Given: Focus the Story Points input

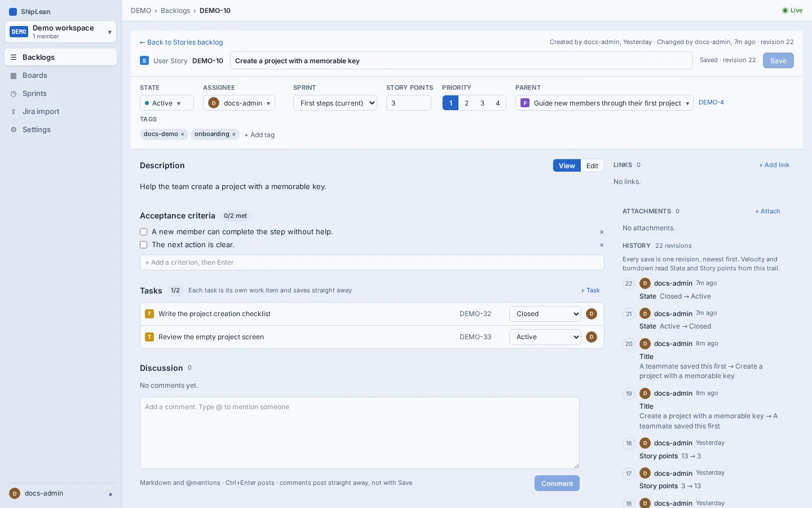Looking at the screenshot, I should (409, 103).
